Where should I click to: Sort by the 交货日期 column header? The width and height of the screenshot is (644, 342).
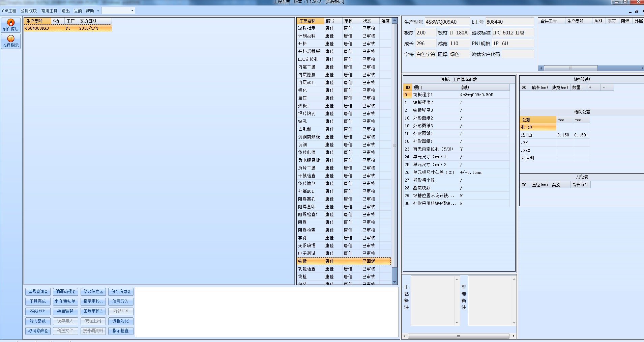pos(94,21)
